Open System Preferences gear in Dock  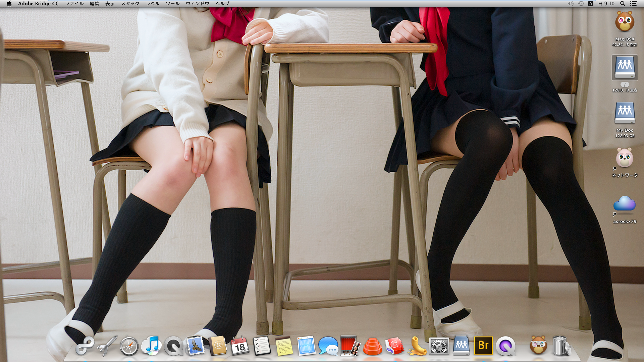(439, 346)
